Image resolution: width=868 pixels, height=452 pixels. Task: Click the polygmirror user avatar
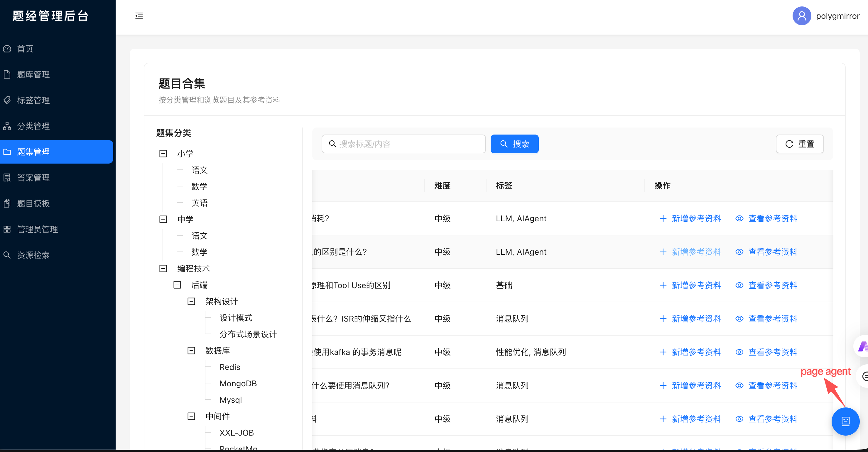click(x=801, y=16)
